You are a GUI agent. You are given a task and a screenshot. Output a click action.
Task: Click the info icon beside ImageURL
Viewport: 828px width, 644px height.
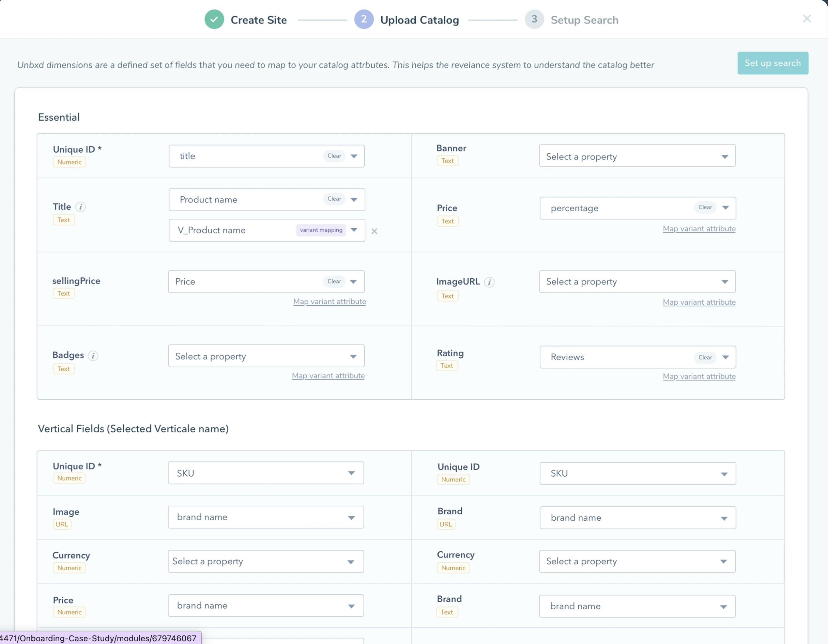pos(489,282)
